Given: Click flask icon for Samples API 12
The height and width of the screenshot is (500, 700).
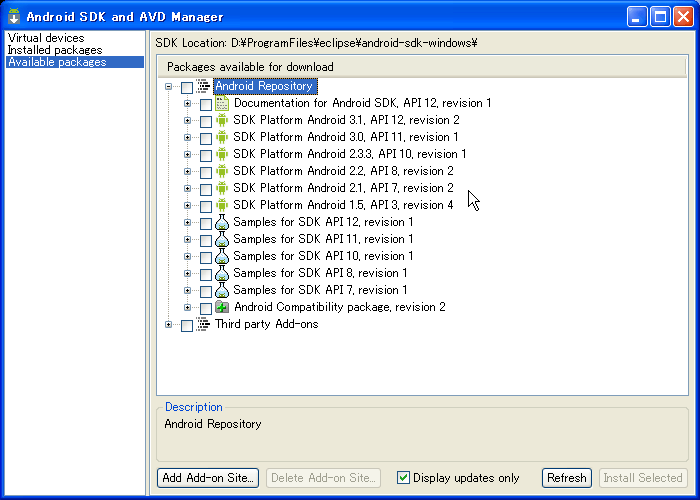Looking at the screenshot, I should point(222,222).
